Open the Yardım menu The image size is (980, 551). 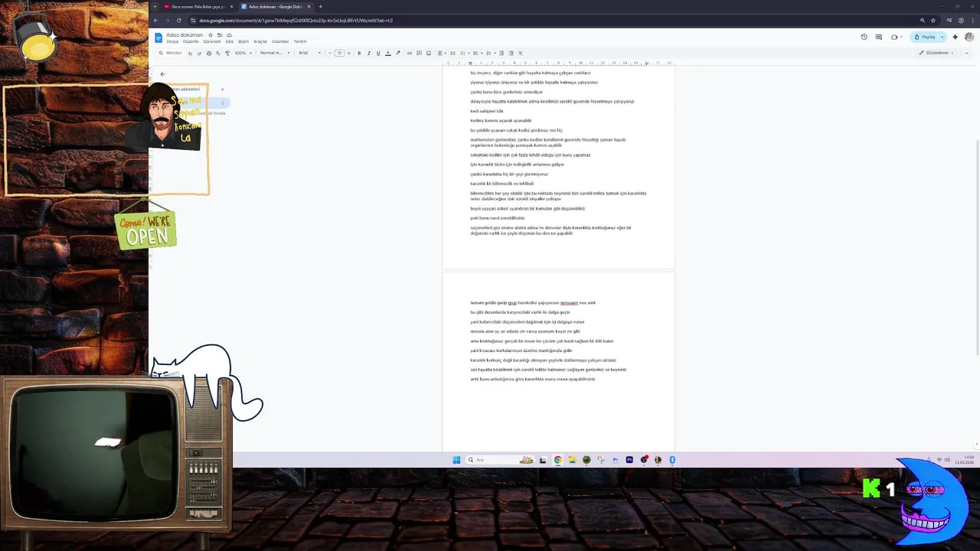[x=300, y=41]
